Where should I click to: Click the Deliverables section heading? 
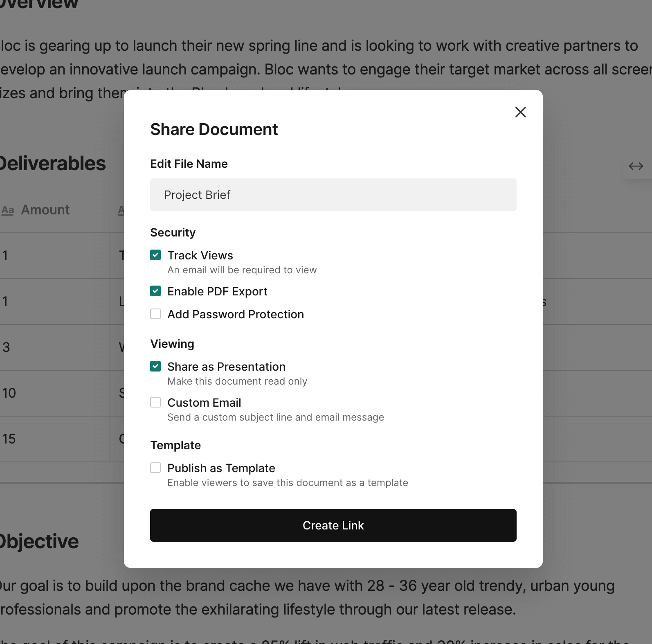click(52, 164)
